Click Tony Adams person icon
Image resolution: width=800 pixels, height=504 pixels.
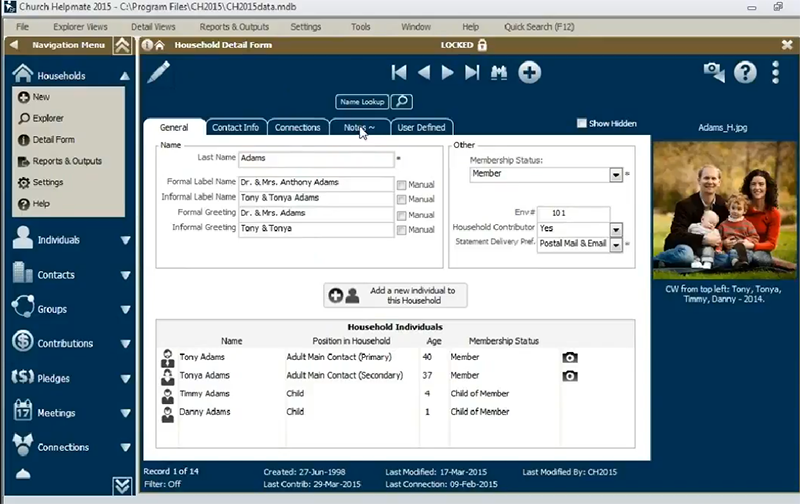(167, 358)
